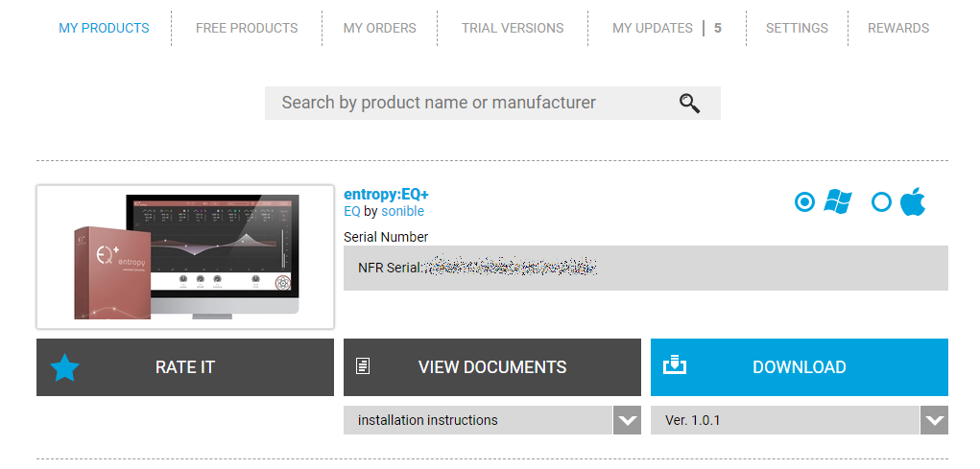The height and width of the screenshot is (469, 980).
Task: Select the Mac platform radio button
Action: (881, 202)
